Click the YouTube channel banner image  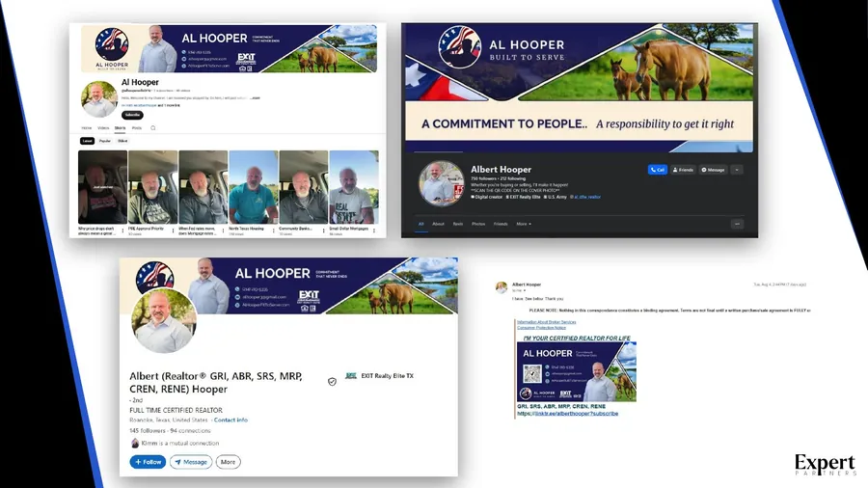click(x=229, y=48)
